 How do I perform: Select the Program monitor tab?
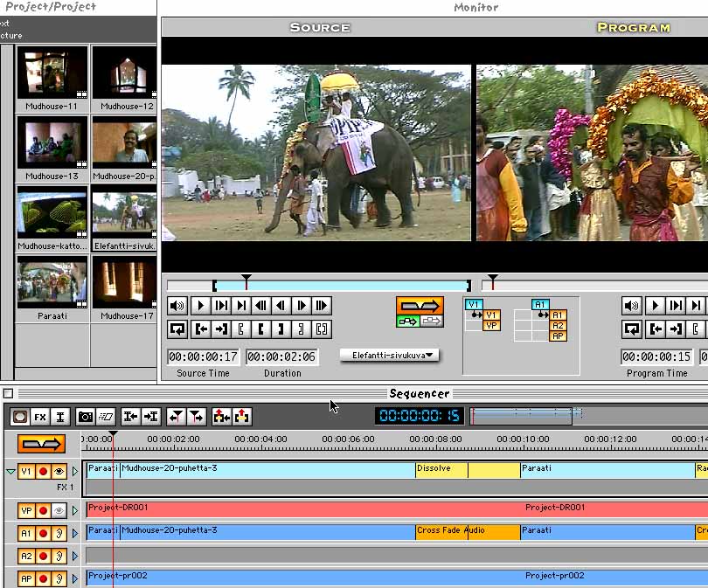[633, 28]
